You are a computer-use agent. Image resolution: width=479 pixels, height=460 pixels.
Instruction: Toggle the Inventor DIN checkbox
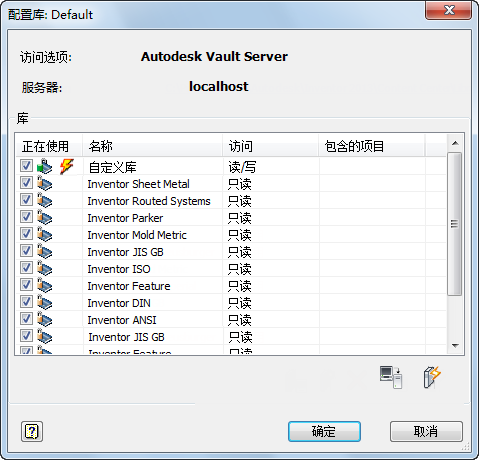click(26, 302)
